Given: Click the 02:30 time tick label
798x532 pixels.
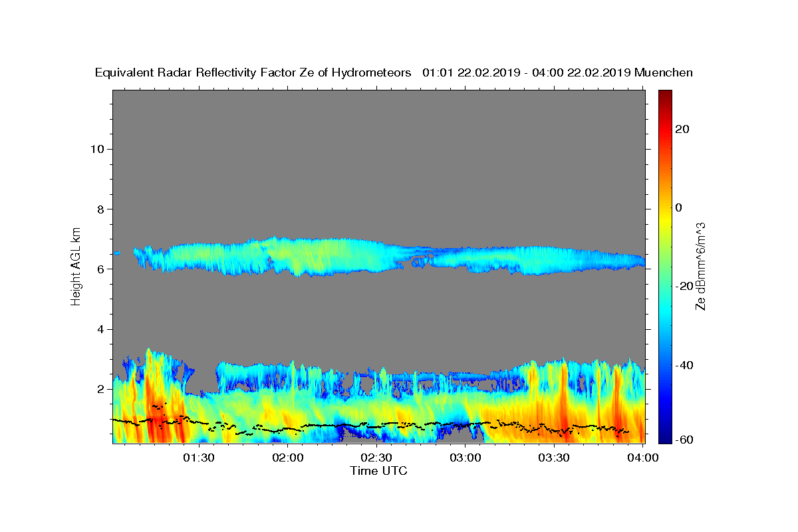Looking at the screenshot, I should coord(376,458).
